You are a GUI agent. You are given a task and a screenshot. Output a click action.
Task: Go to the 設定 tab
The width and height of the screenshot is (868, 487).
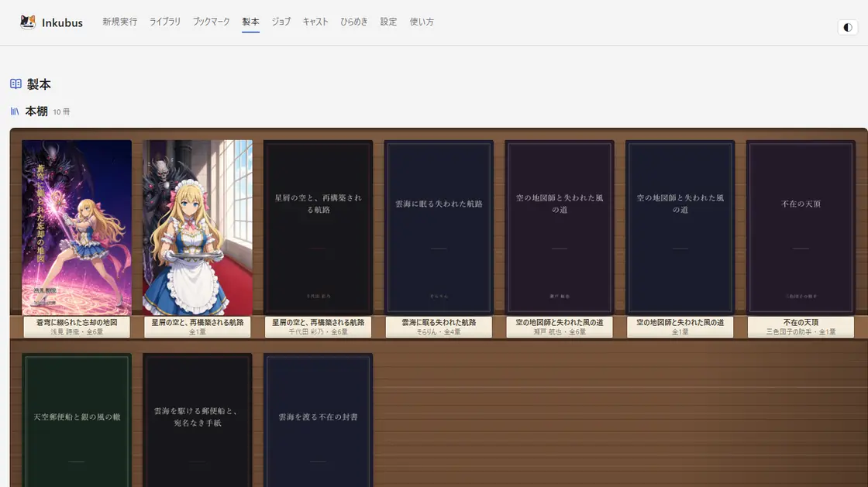pos(388,22)
